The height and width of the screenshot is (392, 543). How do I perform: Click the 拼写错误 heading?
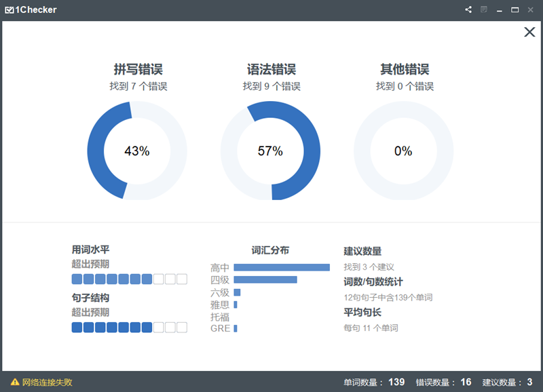[138, 69]
